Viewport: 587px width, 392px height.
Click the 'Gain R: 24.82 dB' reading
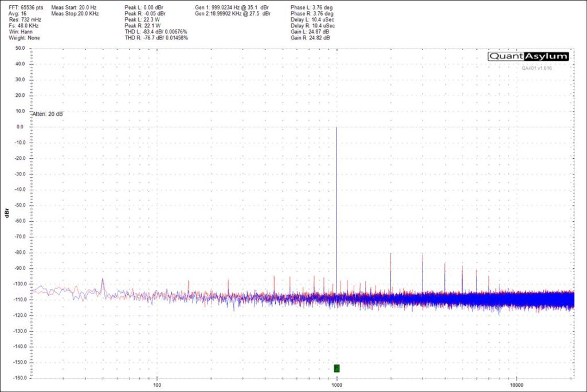[310, 38]
